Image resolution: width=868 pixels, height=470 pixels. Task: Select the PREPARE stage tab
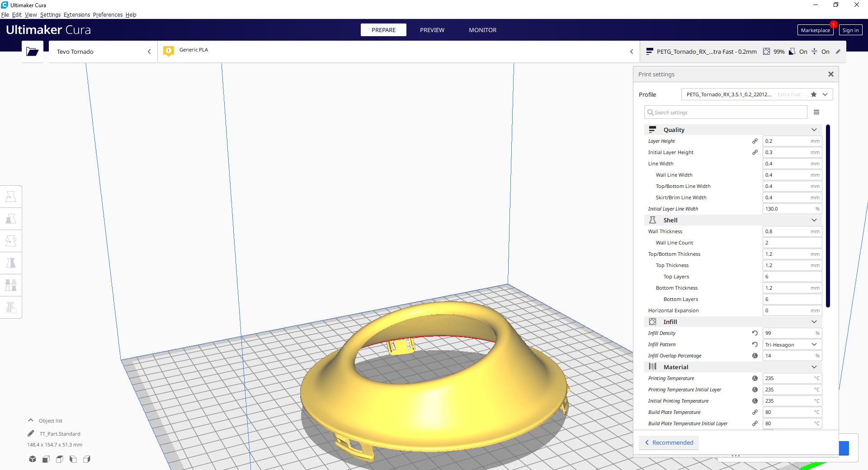click(383, 30)
